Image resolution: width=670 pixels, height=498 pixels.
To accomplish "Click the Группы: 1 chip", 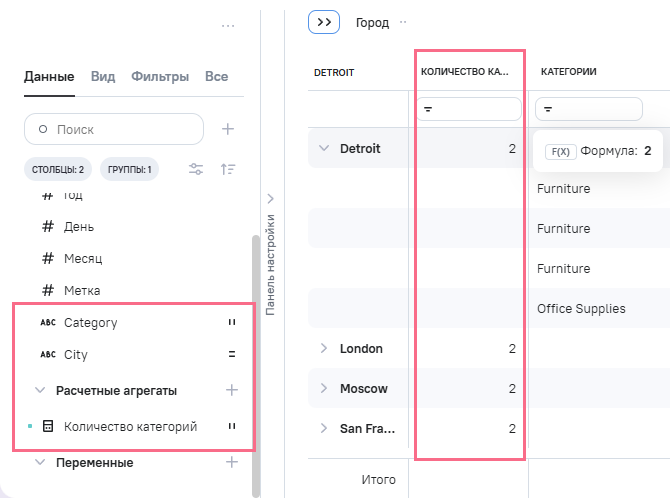I will 129,170.
